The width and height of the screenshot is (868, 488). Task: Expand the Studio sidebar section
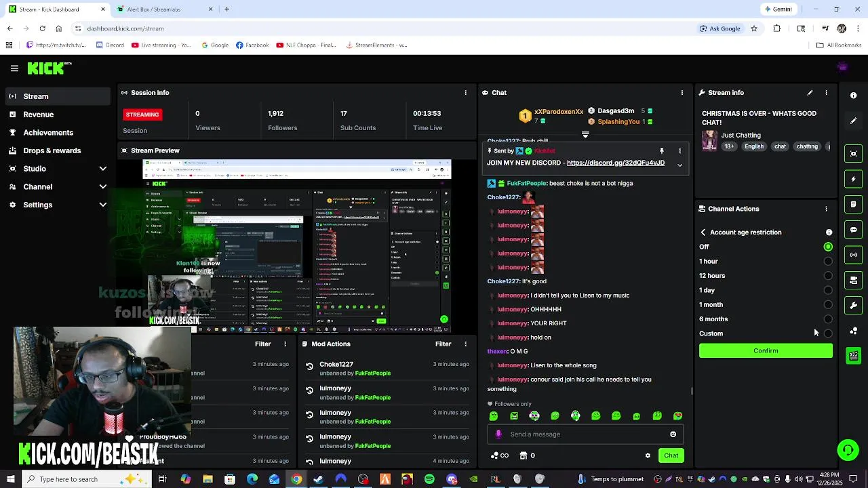click(x=103, y=169)
